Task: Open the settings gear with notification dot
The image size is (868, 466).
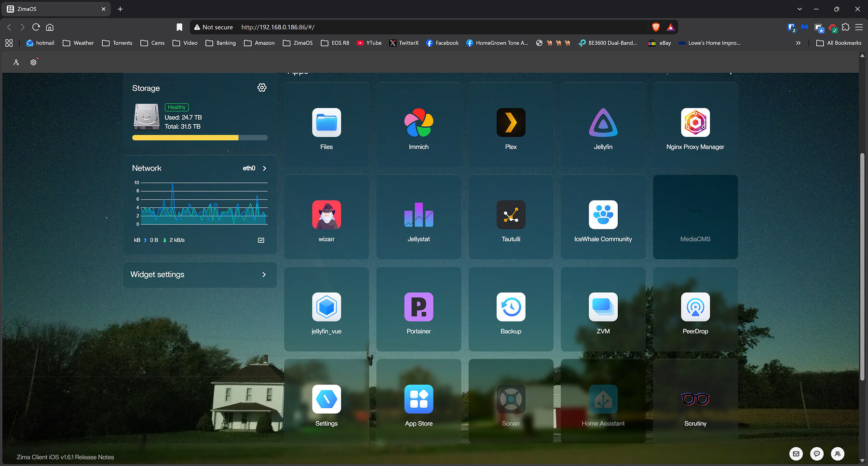Action: click(x=33, y=62)
